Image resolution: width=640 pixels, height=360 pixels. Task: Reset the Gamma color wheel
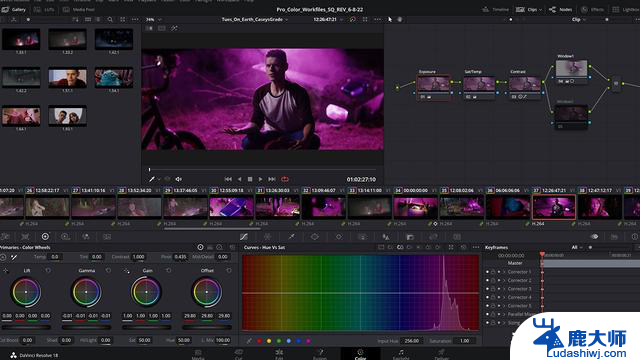click(108, 271)
